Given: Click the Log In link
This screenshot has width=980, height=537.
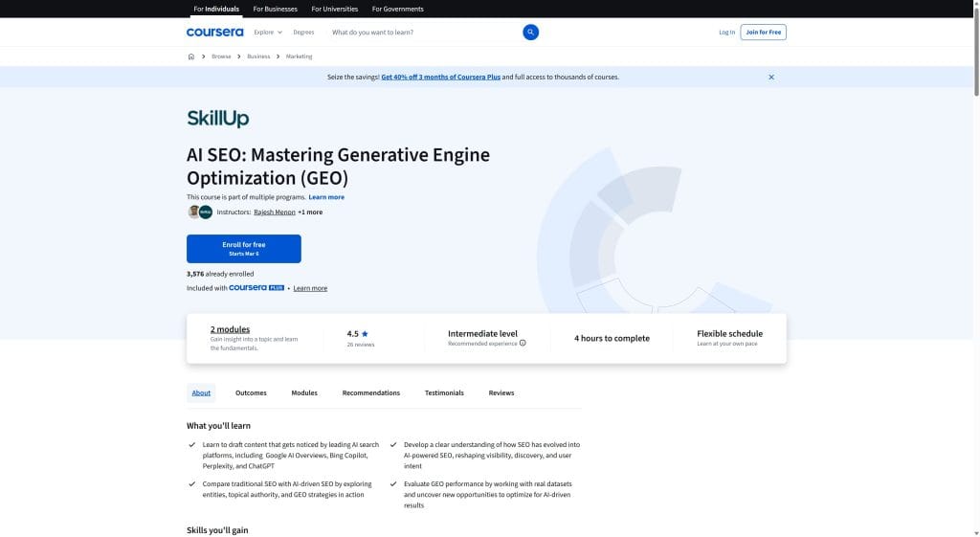Looking at the screenshot, I should click(x=726, y=32).
